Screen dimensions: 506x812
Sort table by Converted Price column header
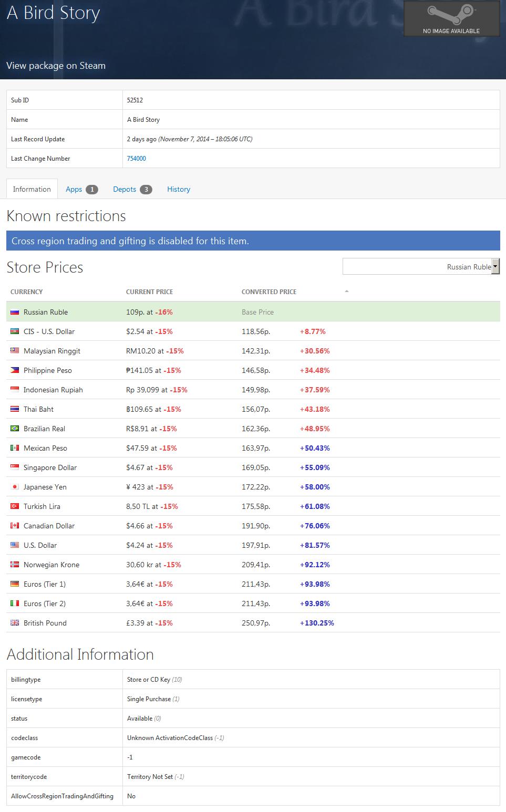point(269,292)
